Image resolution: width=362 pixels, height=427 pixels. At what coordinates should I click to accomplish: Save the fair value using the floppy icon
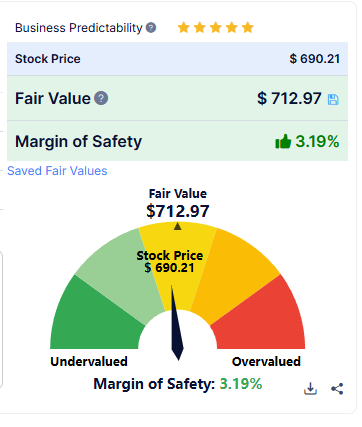(x=333, y=100)
